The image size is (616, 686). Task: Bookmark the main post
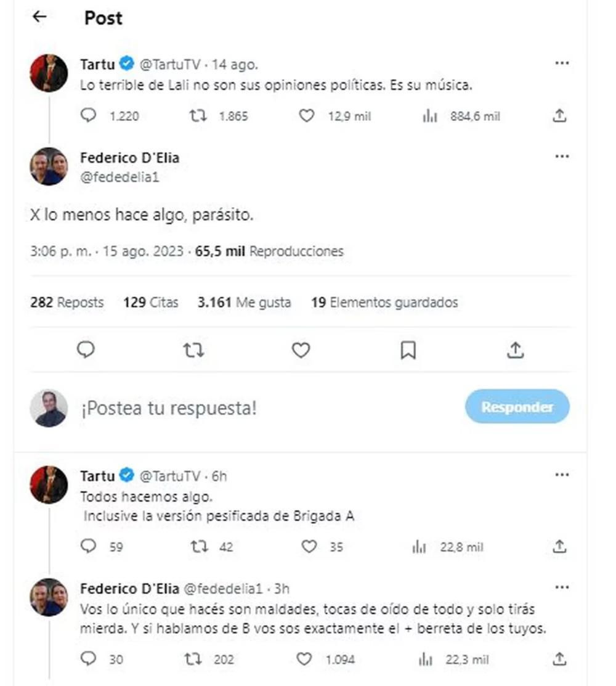408,351
